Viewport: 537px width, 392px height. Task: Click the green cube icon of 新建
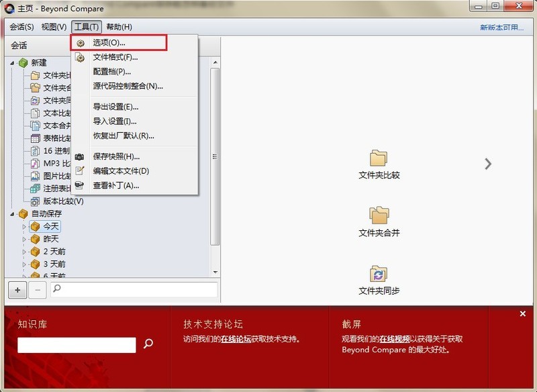[x=23, y=62]
